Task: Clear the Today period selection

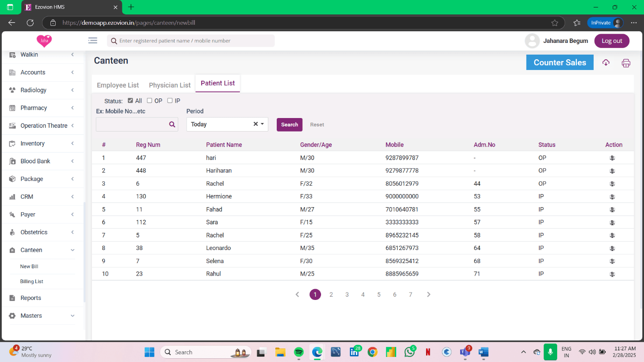Action: pos(255,124)
